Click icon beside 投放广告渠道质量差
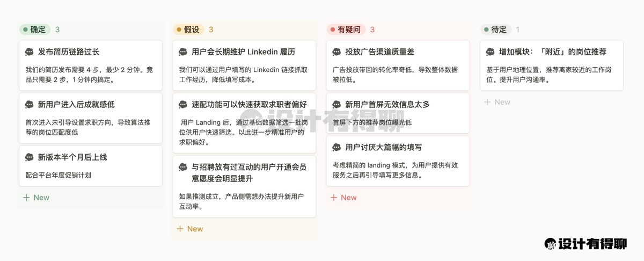644x261 pixels. click(336, 52)
